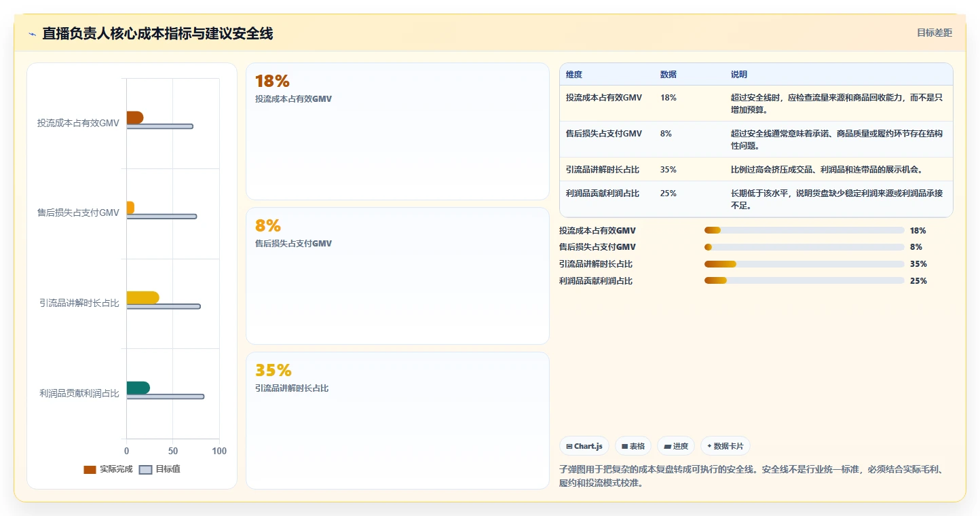The height and width of the screenshot is (516, 980).
Task: Click the 投流成本占有效GMV card caption
Action: click(293, 99)
